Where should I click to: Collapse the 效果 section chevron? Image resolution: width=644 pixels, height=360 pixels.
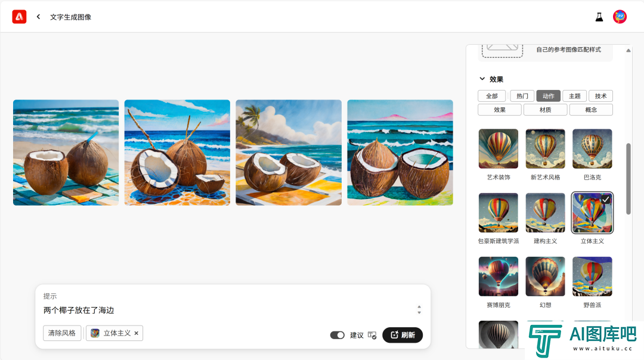[482, 79]
